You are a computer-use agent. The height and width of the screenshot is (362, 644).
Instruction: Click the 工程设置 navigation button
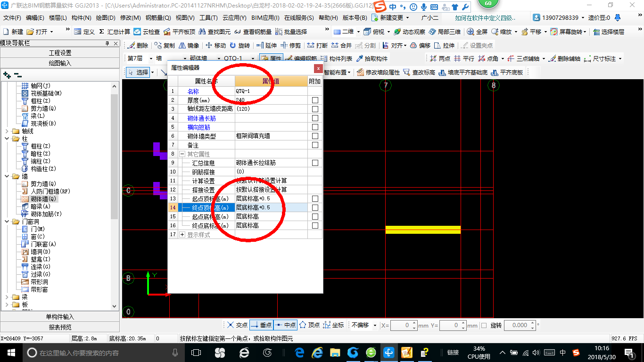[x=60, y=53]
